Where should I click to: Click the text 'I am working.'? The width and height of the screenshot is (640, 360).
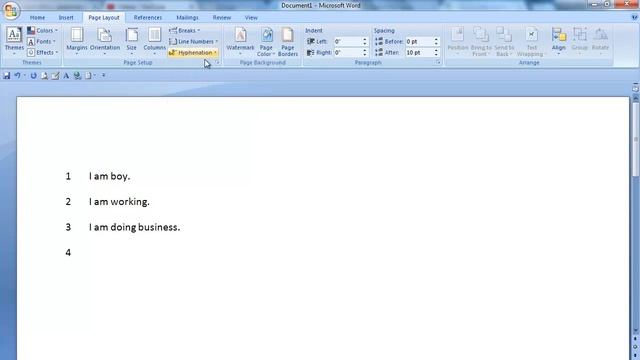[119, 202]
